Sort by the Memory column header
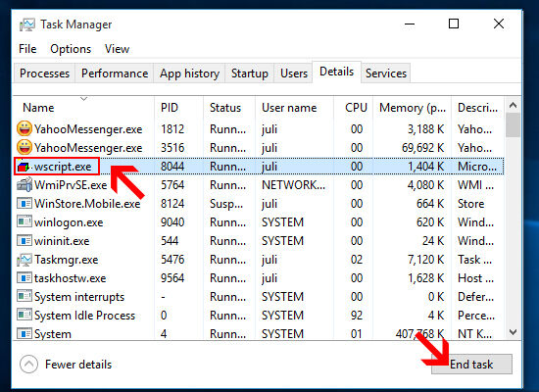 point(413,107)
